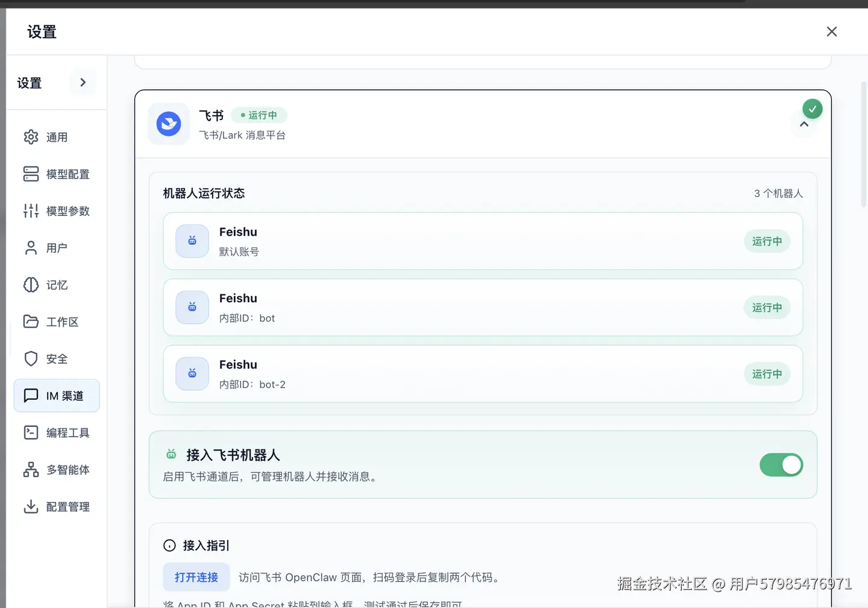Open the 记忆 section
Viewport: 868px width, 608px height.
point(57,285)
